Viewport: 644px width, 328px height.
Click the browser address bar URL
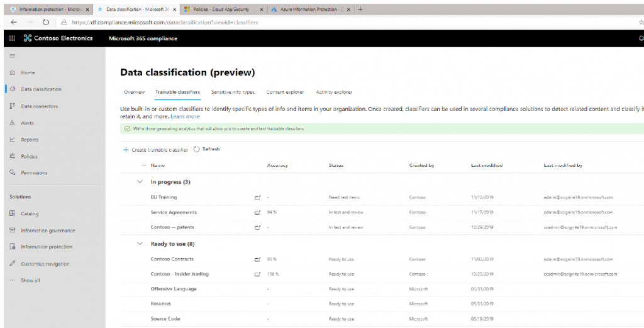(x=165, y=22)
